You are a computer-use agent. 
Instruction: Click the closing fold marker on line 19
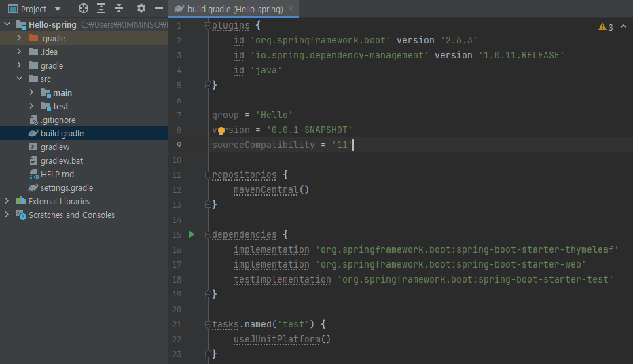208,294
